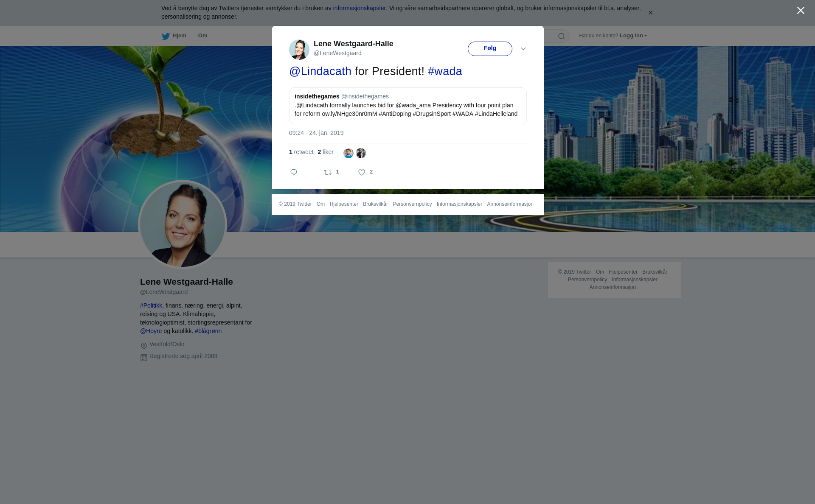The width and height of the screenshot is (815, 504).
Task: Click the reply speech bubble icon
Action: tap(294, 172)
